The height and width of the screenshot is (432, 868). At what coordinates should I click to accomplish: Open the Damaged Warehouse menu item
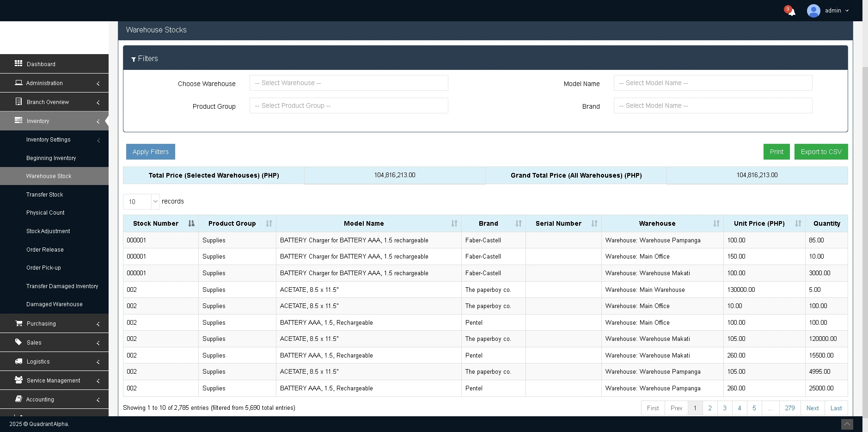(x=54, y=304)
